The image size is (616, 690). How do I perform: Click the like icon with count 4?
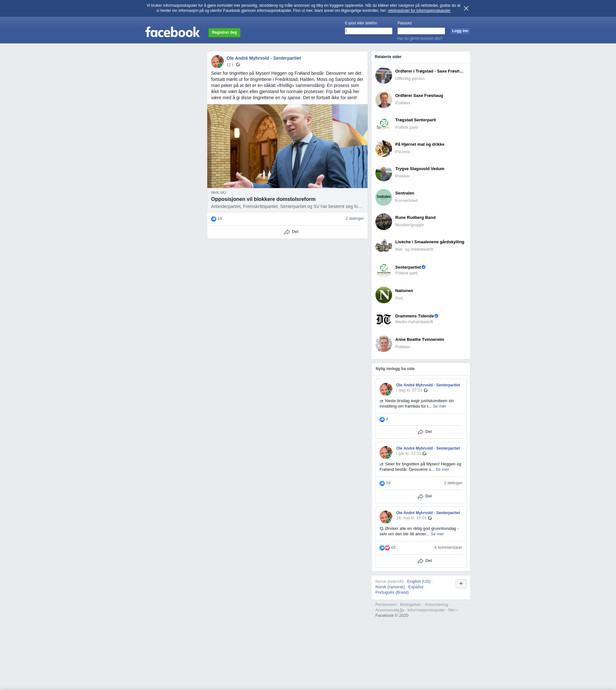(x=382, y=419)
